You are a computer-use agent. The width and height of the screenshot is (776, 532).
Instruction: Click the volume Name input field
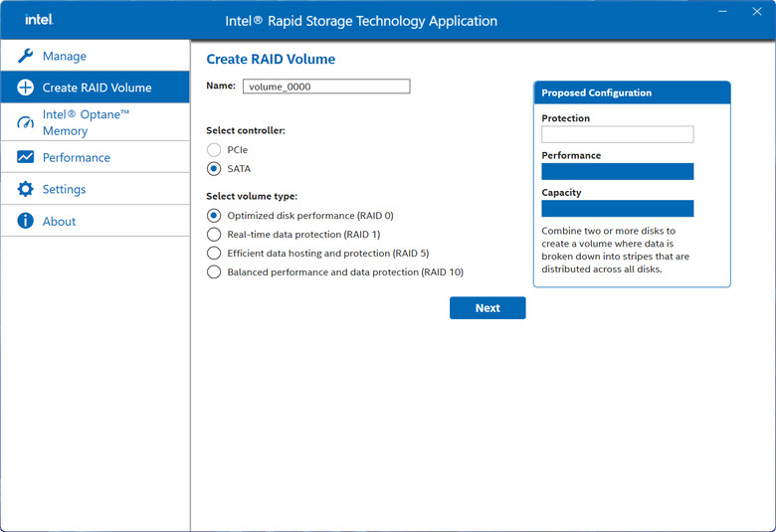pos(326,87)
